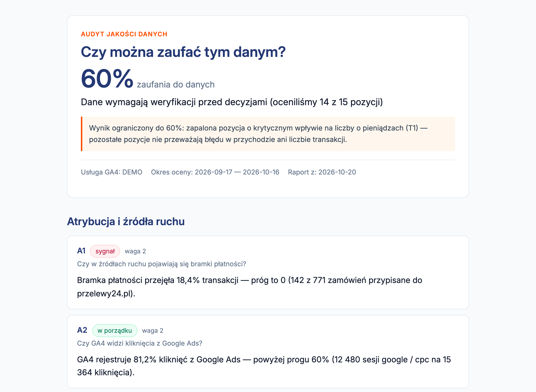Click the 'w porządku' status badge
The height and width of the screenshot is (392, 536).
(x=115, y=331)
